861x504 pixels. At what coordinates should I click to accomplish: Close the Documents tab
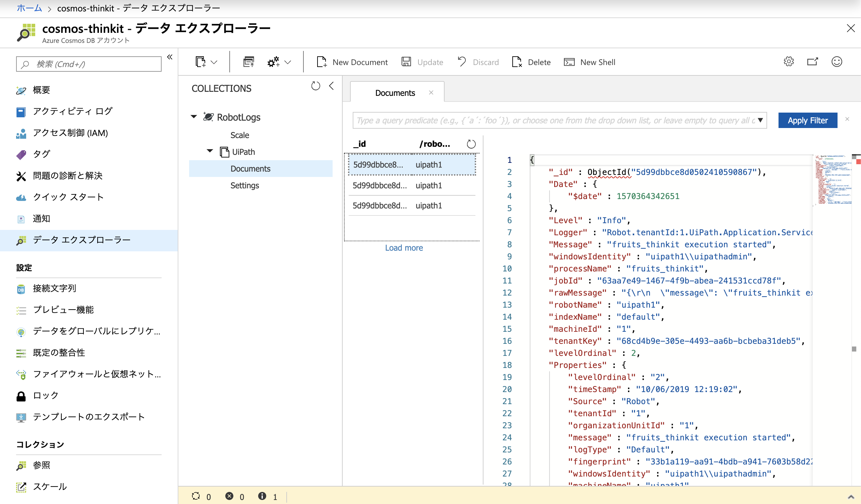[x=431, y=92]
